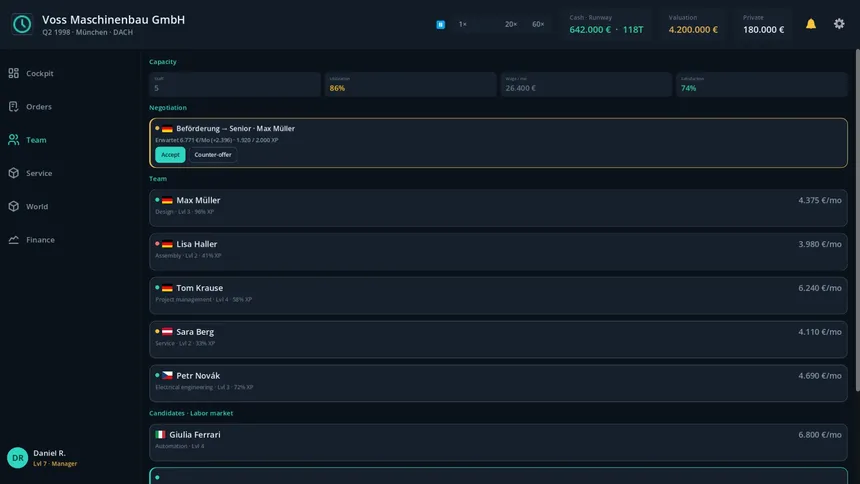Click the Service box icon in the sidebar
The width and height of the screenshot is (860, 484).
tap(14, 173)
